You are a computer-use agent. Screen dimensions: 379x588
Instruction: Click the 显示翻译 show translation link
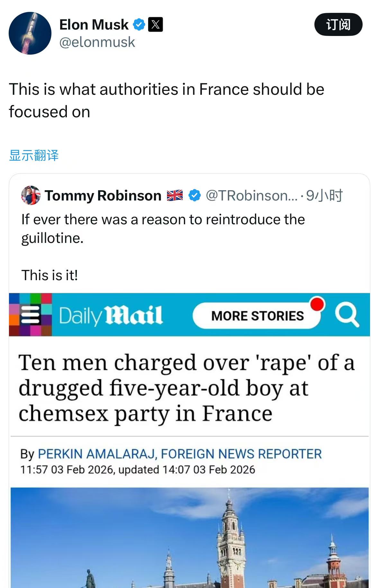[x=34, y=156]
